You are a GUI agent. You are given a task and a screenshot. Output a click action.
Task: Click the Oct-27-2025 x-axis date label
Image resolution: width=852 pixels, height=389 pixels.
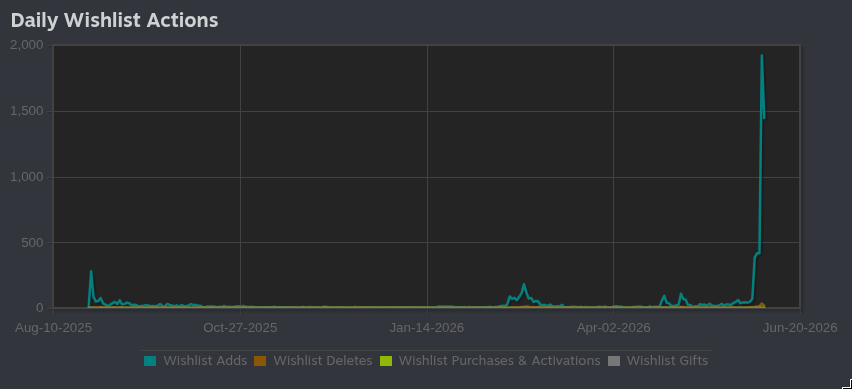pyautogui.click(x=240, y=328)
